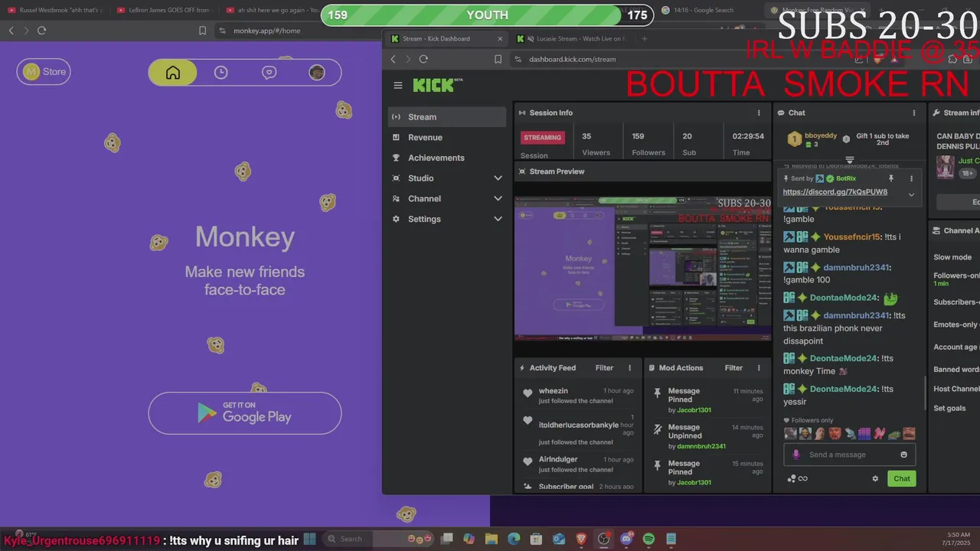This screenshot has height=551, width=980.
Task: Open Activity Feed three-dot menu
Action: pos(630,368)
